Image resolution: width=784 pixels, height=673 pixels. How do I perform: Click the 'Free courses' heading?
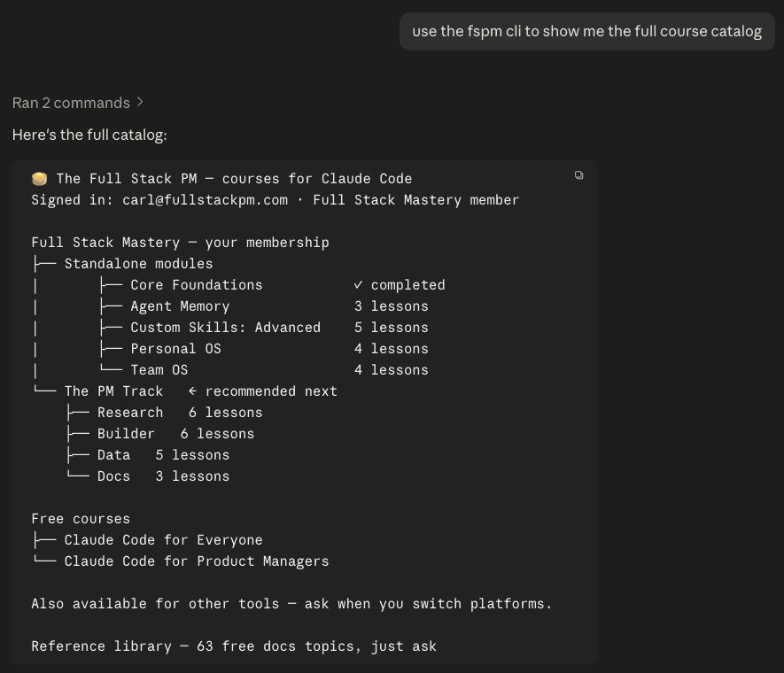click(x=81, y=519)
